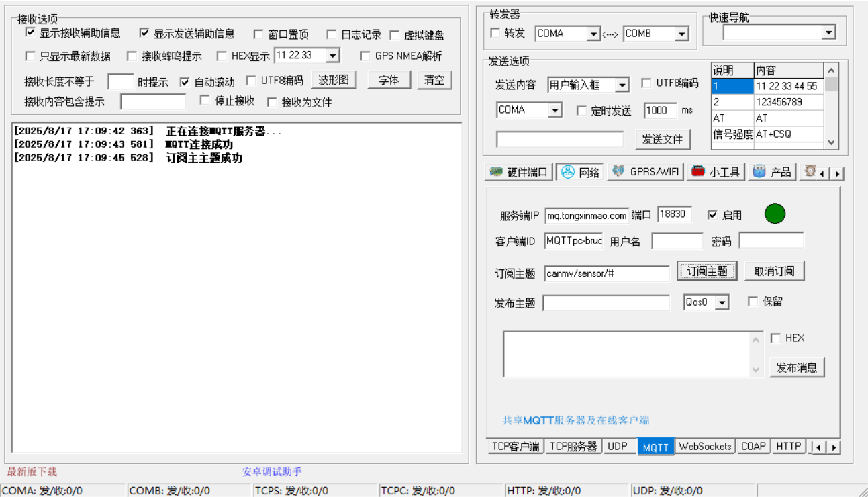This screenshot has height=497, width=868.
Task: Open the 硬件端口 tab with chip icon
Action: point(519,172)
